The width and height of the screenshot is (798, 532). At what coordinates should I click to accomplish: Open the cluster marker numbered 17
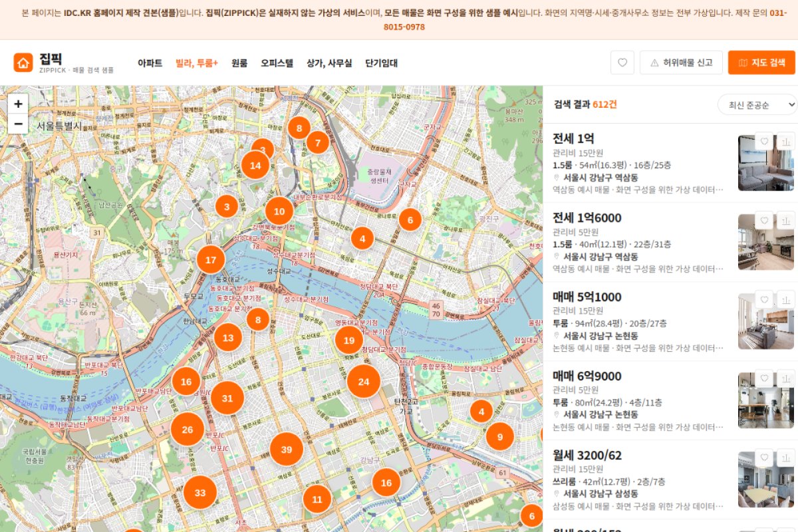click(211, 260)
